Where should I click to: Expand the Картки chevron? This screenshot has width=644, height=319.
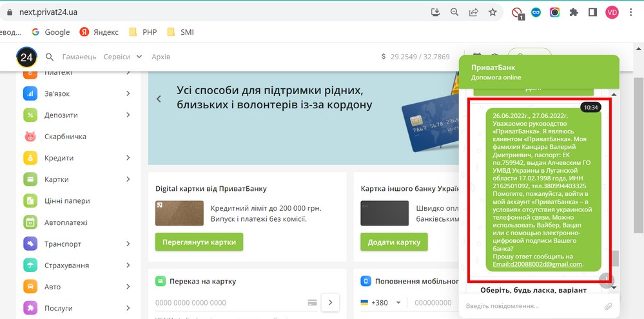[128, 179]
